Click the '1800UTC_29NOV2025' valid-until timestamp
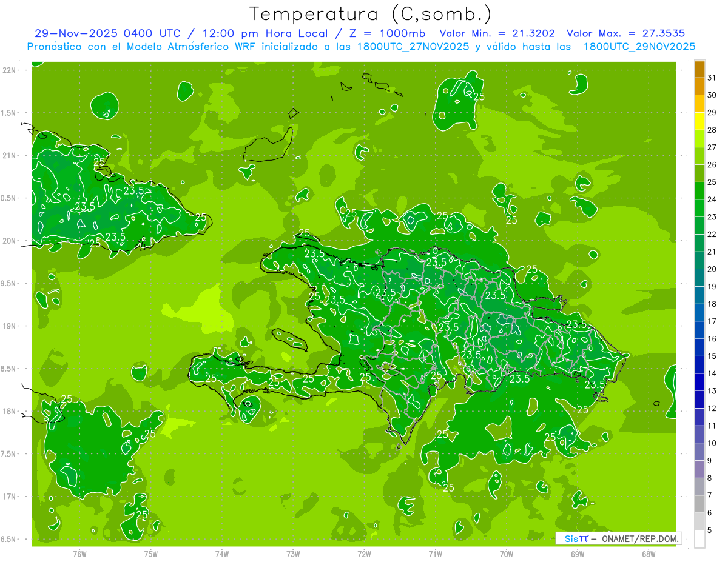 [x=639, y=47]
